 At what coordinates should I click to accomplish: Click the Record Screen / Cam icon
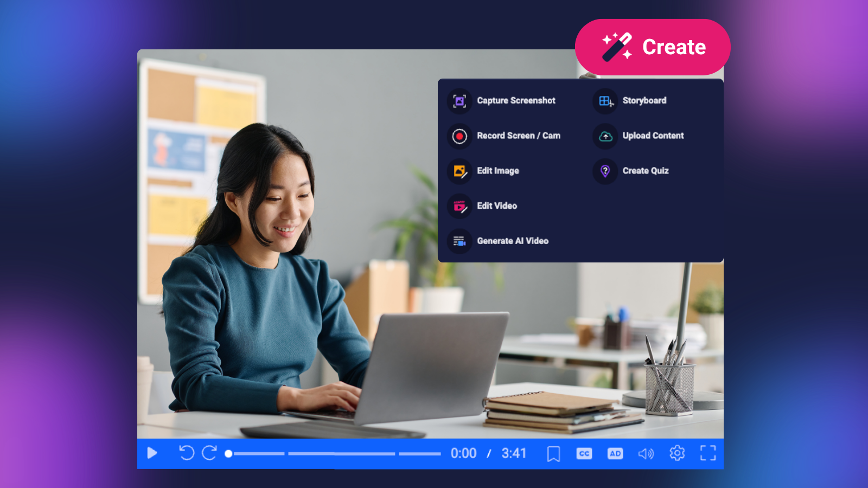(x=459, y=136)
